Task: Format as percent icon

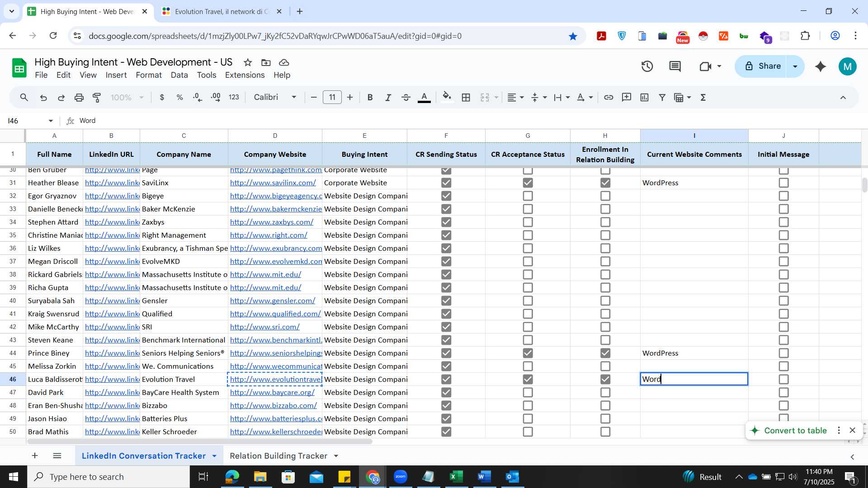Action: [x=179, y=98]
